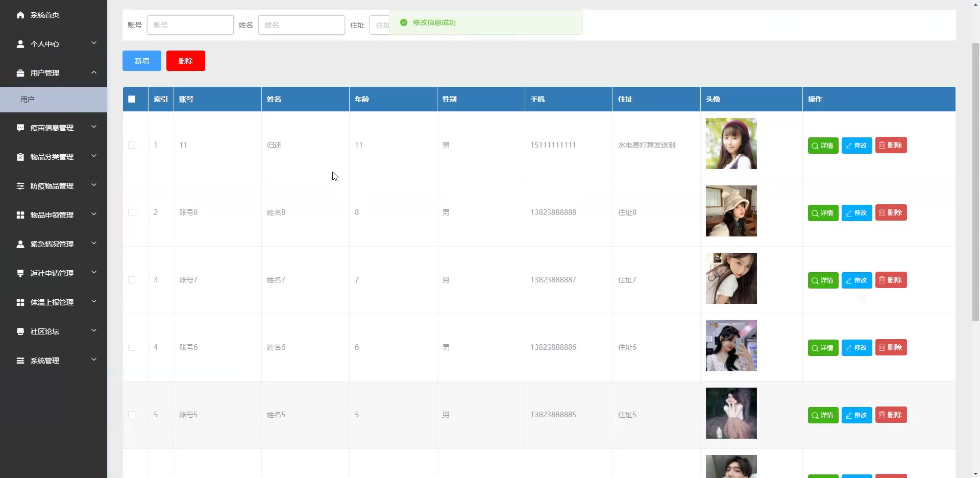Click the success check icon in notification

coord(404,22)
